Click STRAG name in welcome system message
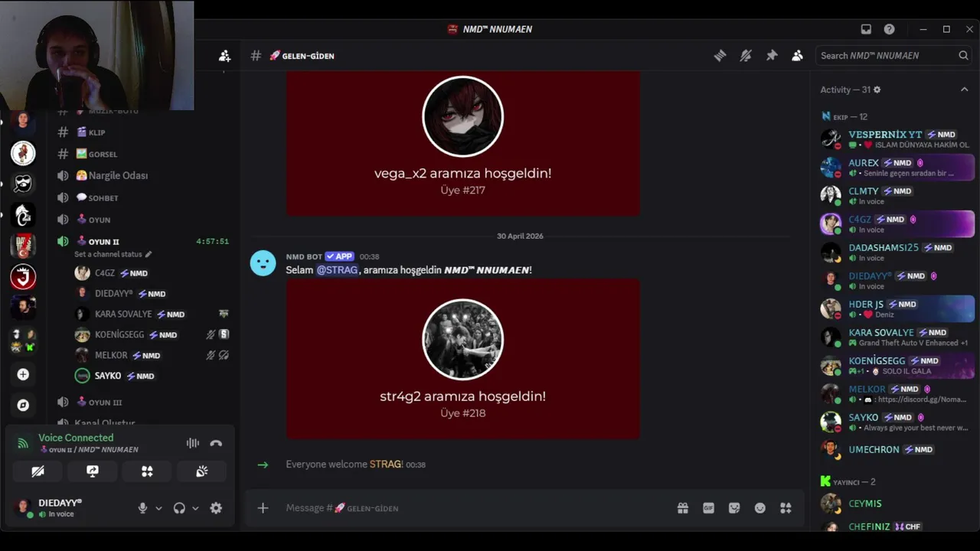 pyautogui.click(x=386, y=465)
